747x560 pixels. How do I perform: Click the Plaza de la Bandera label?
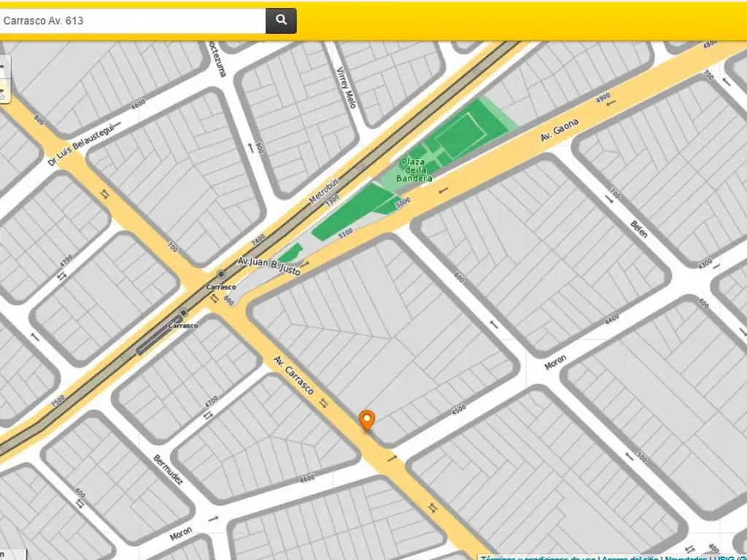pos(415,169)
